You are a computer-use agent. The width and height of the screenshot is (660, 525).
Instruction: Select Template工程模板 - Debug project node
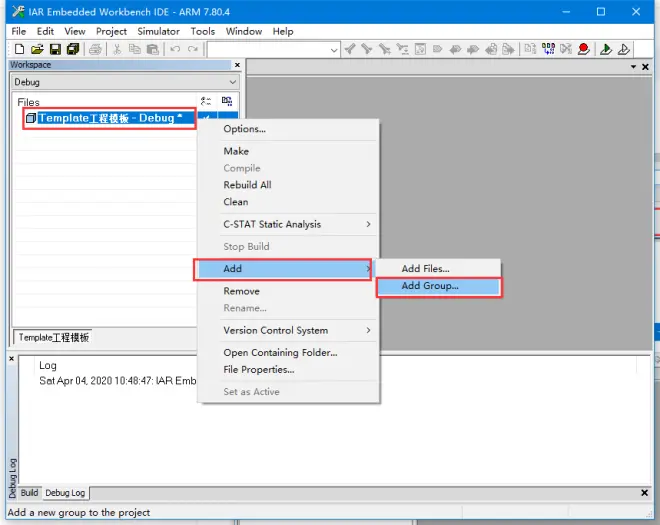109,118
